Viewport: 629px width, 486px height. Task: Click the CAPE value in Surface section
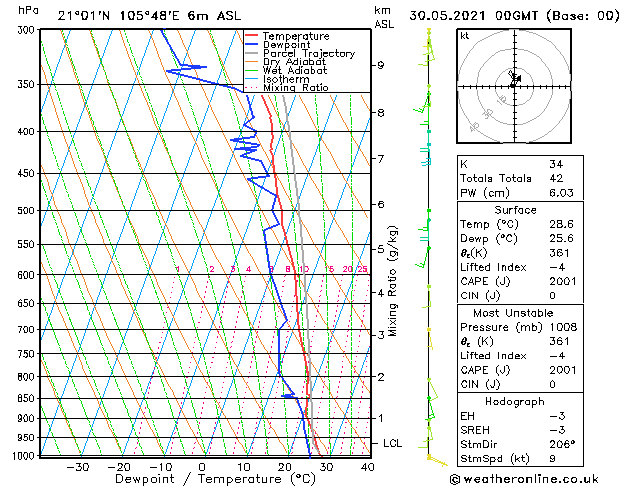coord(563,281)
